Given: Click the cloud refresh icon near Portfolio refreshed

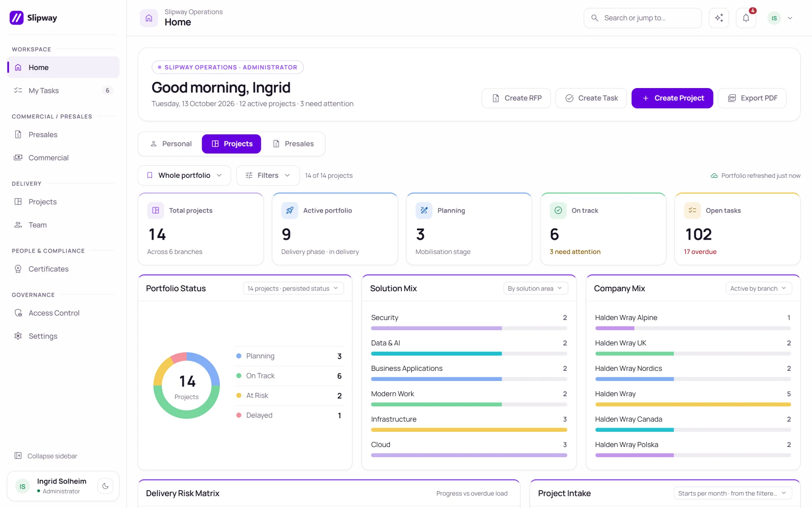Looking at the screenshot, I should 714,176.
